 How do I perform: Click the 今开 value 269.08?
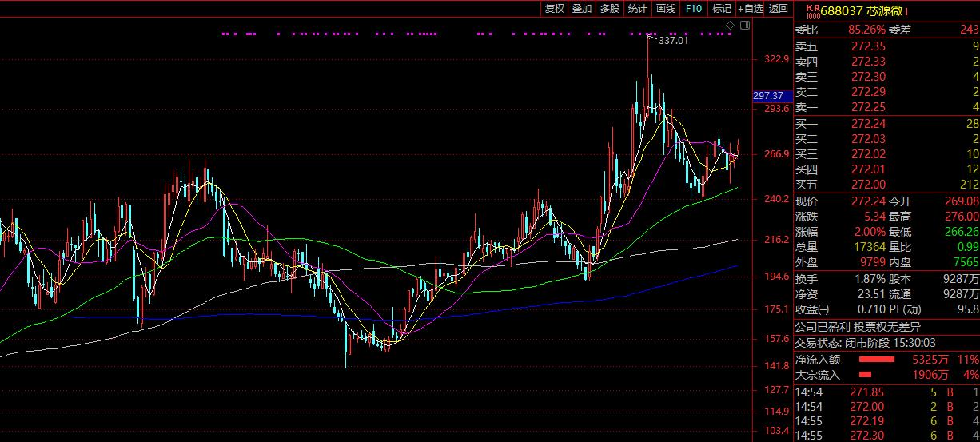pyautogui.click(x=961, y=201)
